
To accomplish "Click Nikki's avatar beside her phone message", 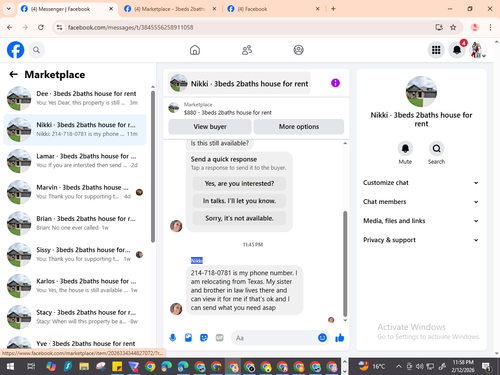I will 176,309.
